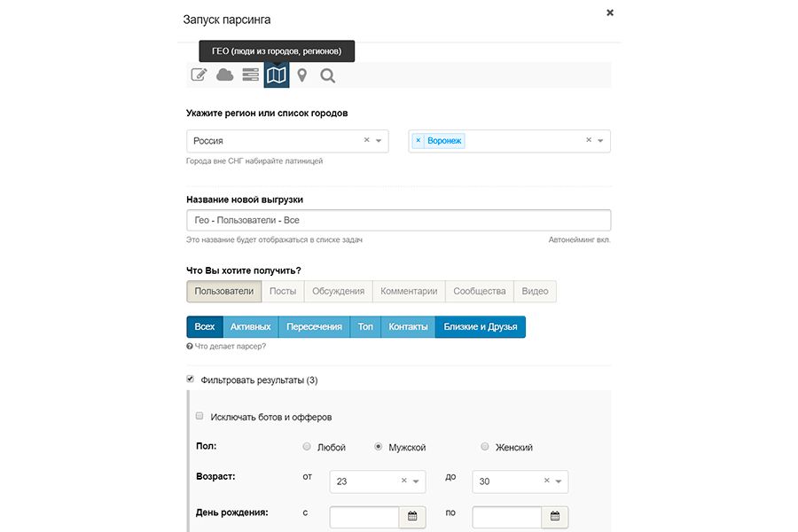Choose the Всех option
This screenshot has height=532, width=798.
coord(205,327)
